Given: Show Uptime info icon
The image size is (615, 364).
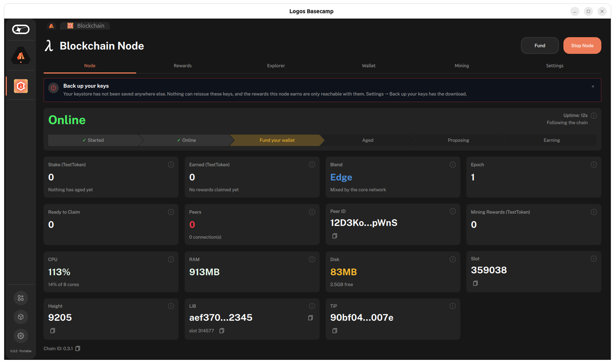Looking at the screenshot, I should pyautogui.click(x=594, y=116).
